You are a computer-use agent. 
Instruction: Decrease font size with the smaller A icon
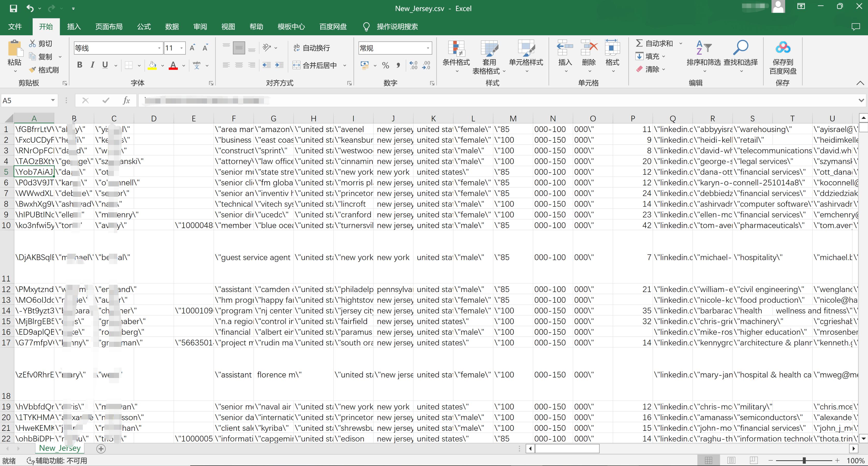(x=205, y=48)
